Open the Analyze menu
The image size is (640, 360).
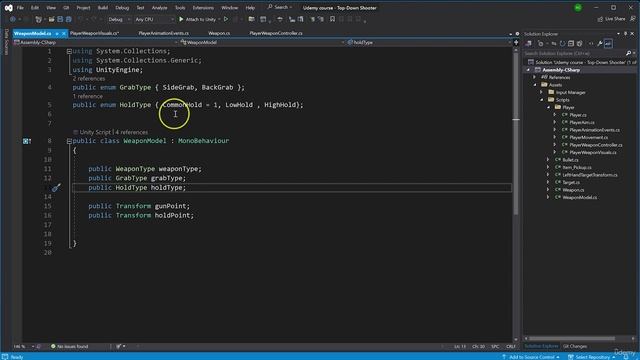(159, 8)
